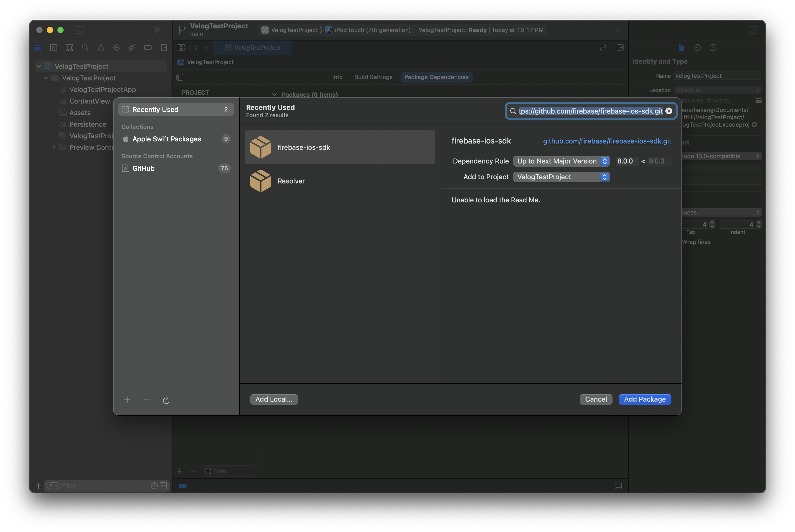
Task: Refresh package collections
Action: click(166, 400)
